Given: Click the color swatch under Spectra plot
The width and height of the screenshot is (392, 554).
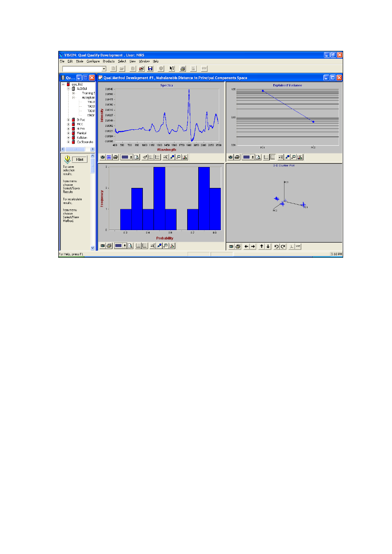Looking at the screenshot, I should [x=125, y=157].
